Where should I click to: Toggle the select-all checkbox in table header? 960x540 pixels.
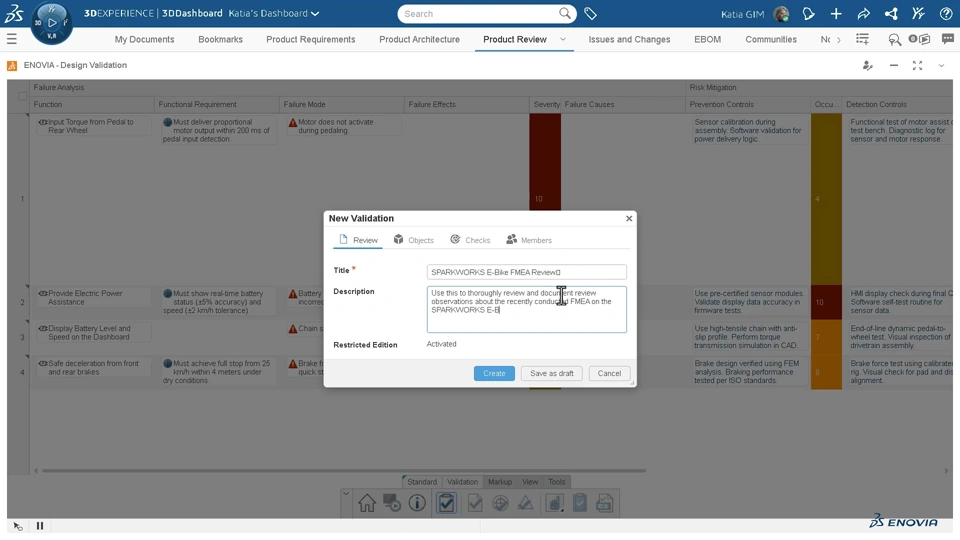22,96
